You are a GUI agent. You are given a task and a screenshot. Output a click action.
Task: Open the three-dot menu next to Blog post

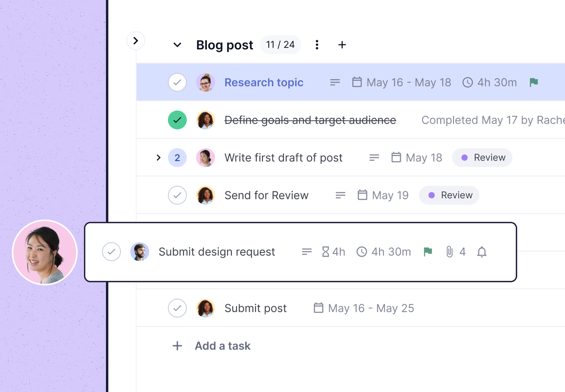tap(317, 45)
